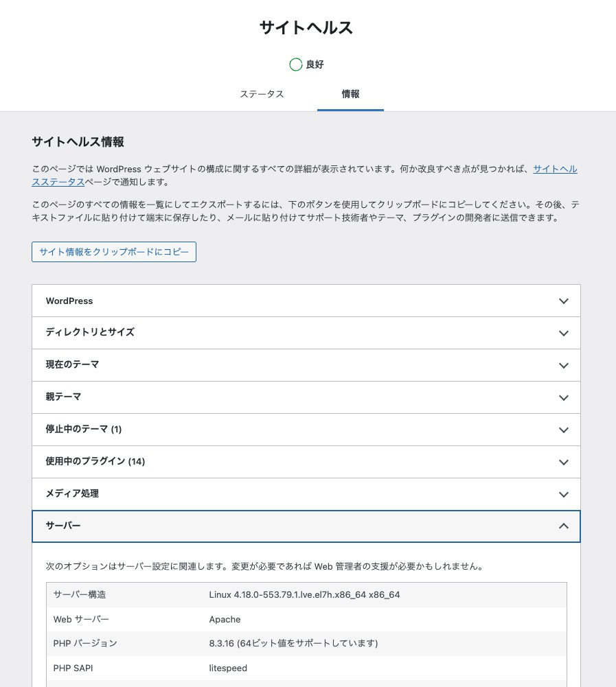Image resolution: width=616 pixels, height=687 pixels.
Task: Switch to the ステータス tab
Action: click(x=262, y=94)
